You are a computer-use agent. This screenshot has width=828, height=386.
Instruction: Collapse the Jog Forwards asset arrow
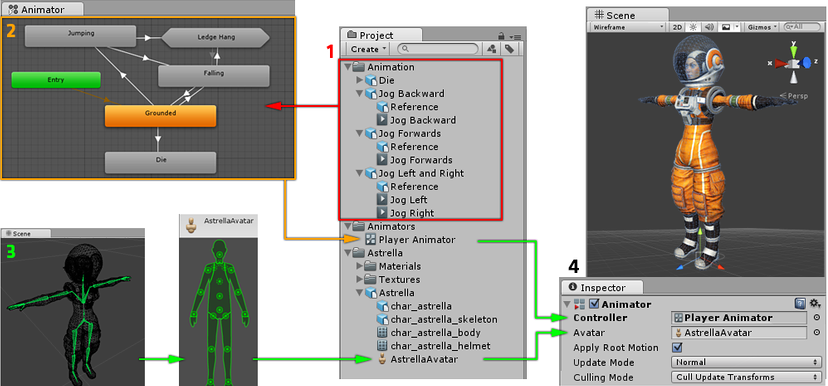pyautogui.click(x=360, y=134)
